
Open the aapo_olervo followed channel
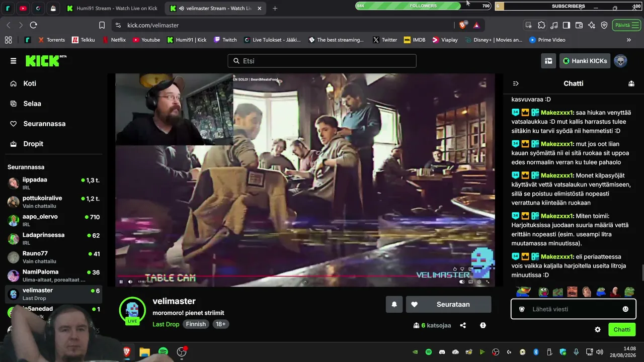tap(53, 220)
